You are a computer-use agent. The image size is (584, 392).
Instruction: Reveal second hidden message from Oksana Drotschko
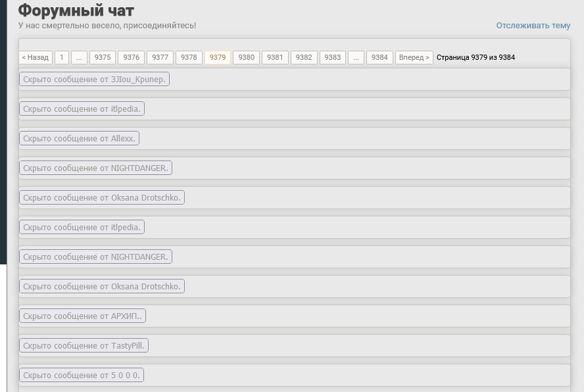102,287
